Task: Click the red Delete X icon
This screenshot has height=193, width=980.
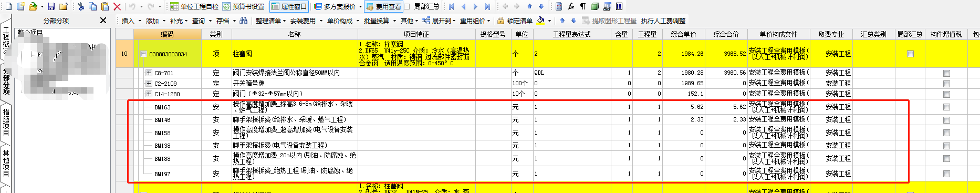Action: (x=117, y=6)
